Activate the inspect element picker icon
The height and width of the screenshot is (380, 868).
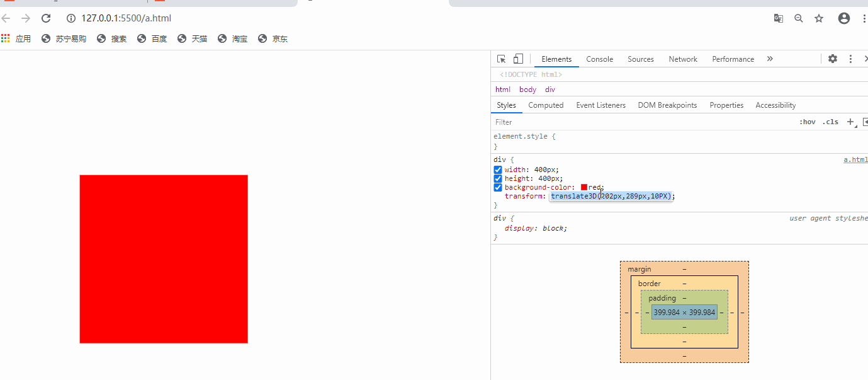coord(502,59)
